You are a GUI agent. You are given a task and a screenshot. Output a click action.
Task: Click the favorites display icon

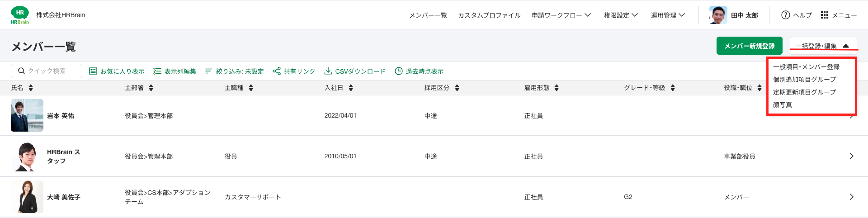[93, 71]
